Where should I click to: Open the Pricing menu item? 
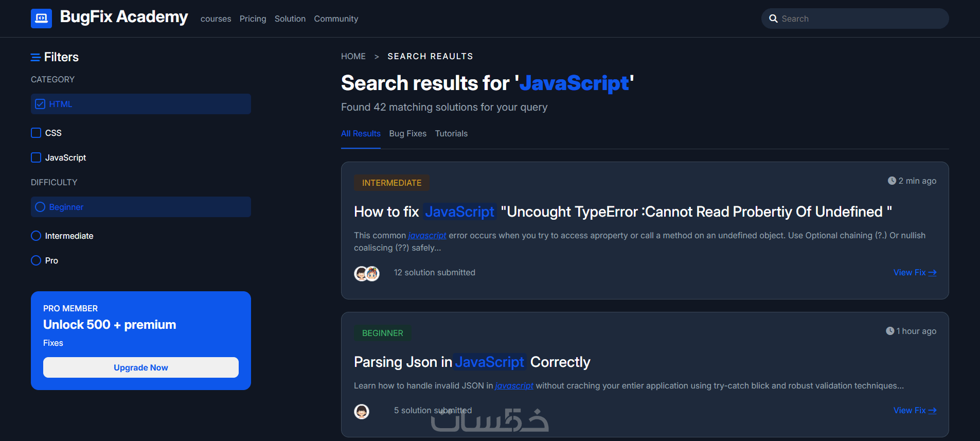point(253,19)
